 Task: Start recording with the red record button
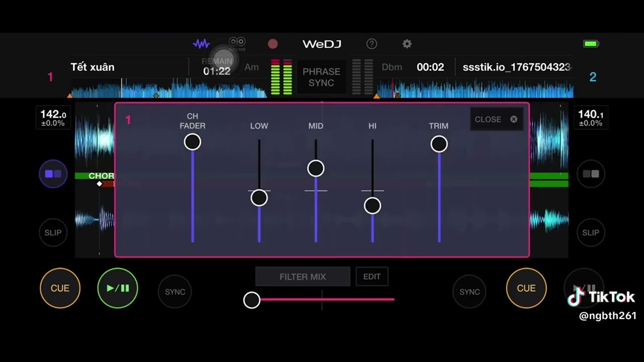click(273, 44)
